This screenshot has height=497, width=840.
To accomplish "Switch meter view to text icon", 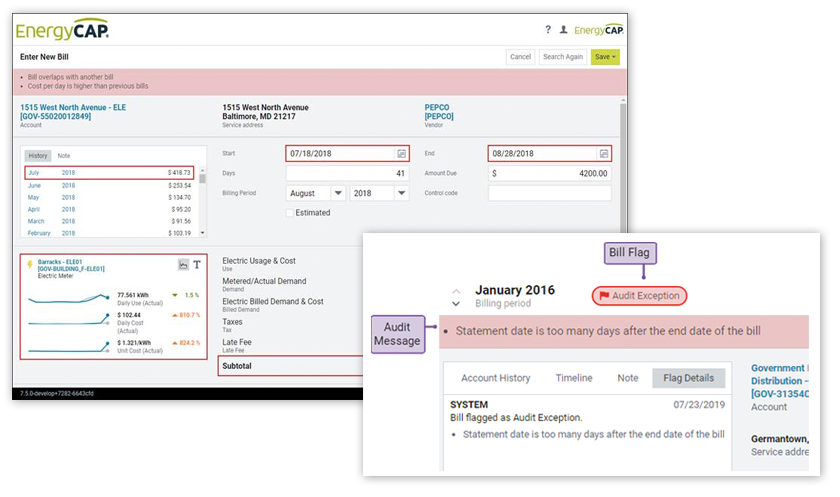I will click(x=197, y=265).
